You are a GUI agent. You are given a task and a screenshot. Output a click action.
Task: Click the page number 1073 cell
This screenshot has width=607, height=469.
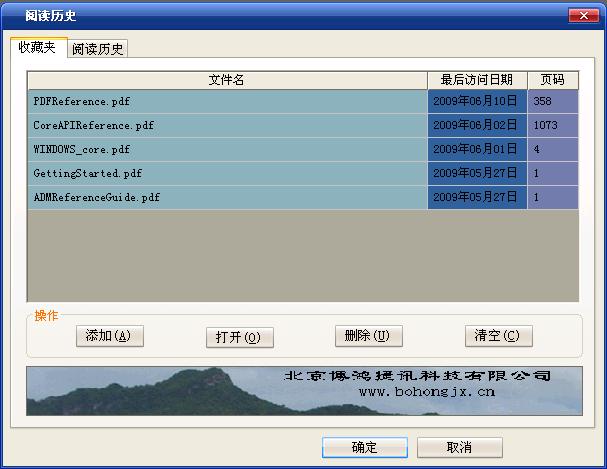(x=546, y=126)
